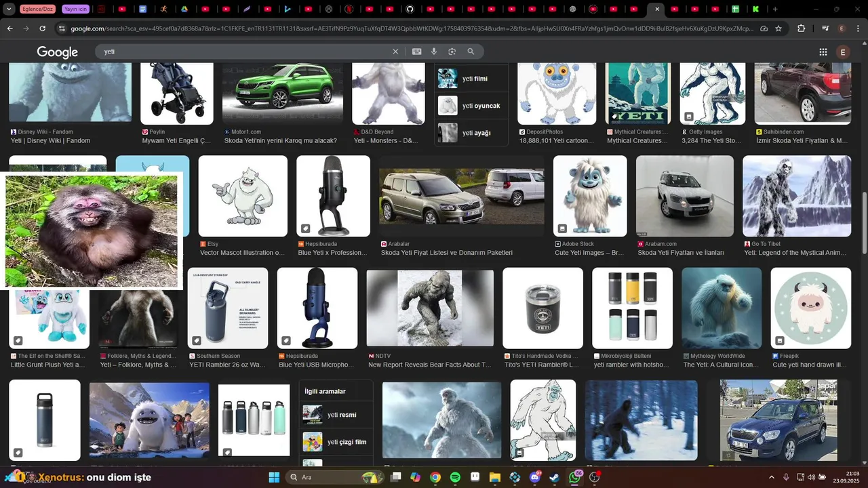The image size is (868, 488).
Task: Start a voice search with microphone
Action: [x=434, y=52]
